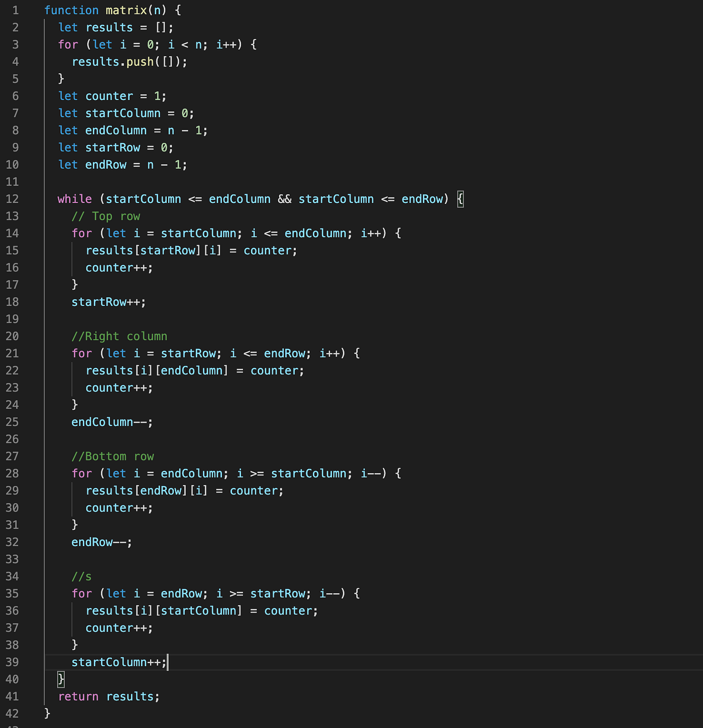Click endRow variable on line 10
Screen dimensions: 703x728
(x=105, y=164)
